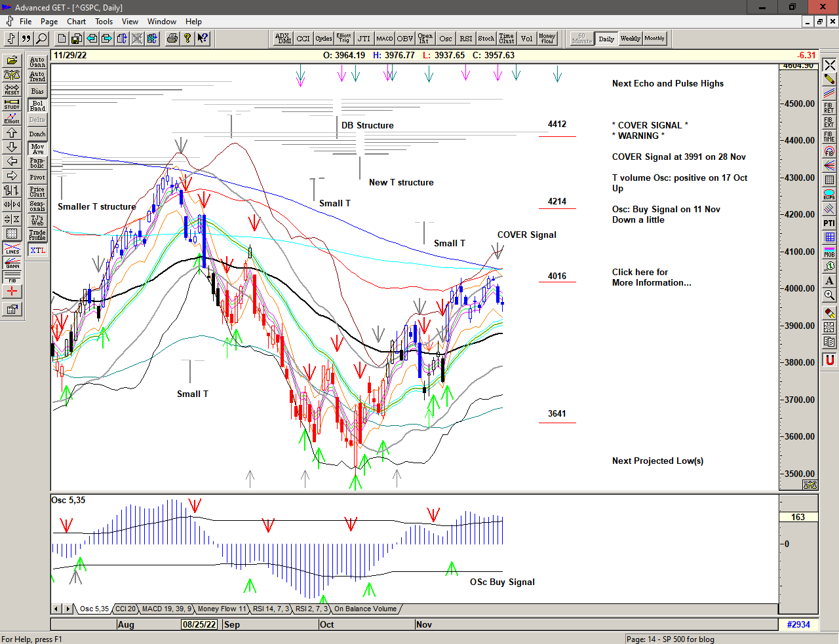Switch chart to Weekly timeframe

pyautogui.click(x=630, y=39)
